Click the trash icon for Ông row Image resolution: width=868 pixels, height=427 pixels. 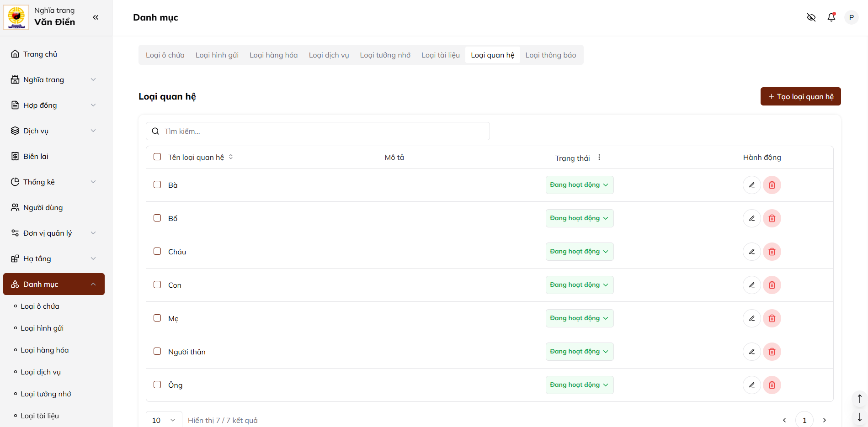(772, 385)
